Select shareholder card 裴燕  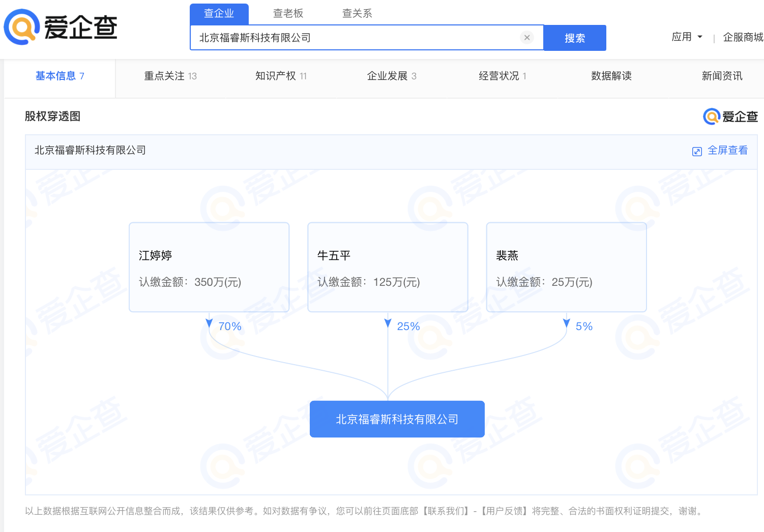tap(567, 267)
